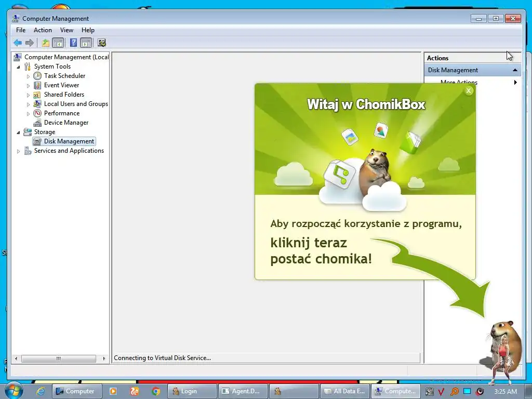Open the Action menu
This screenshot has height=399, width=532.
pos(43,30)
